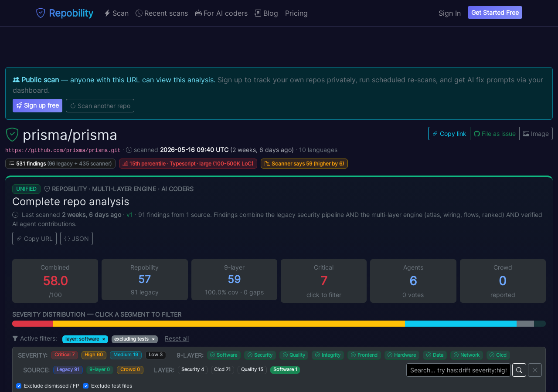This screenshot has width=558, height=392.
Task: Click Get Started Free button
Action: pos(495,13)
